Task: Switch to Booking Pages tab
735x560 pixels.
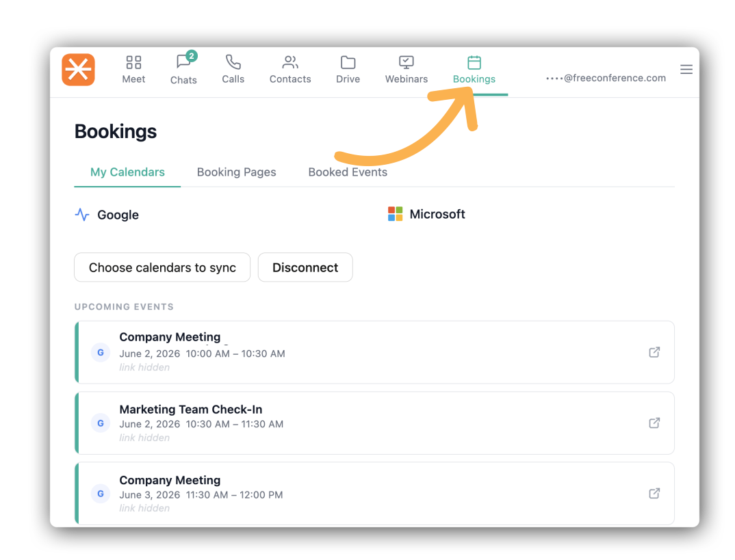Action: [236, 172]
